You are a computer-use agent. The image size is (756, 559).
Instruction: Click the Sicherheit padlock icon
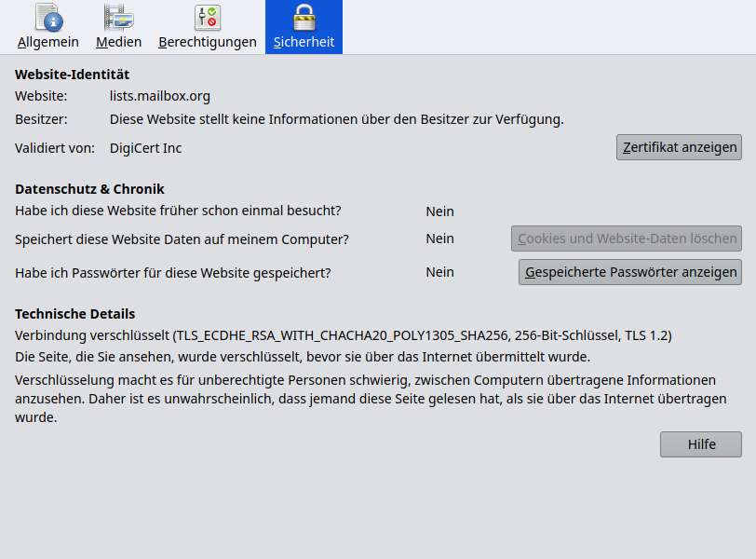click(304, 18)
